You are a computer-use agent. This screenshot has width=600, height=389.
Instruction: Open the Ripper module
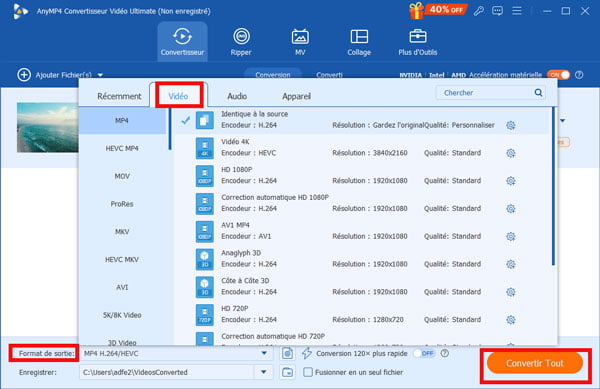[x=241, y=41]
